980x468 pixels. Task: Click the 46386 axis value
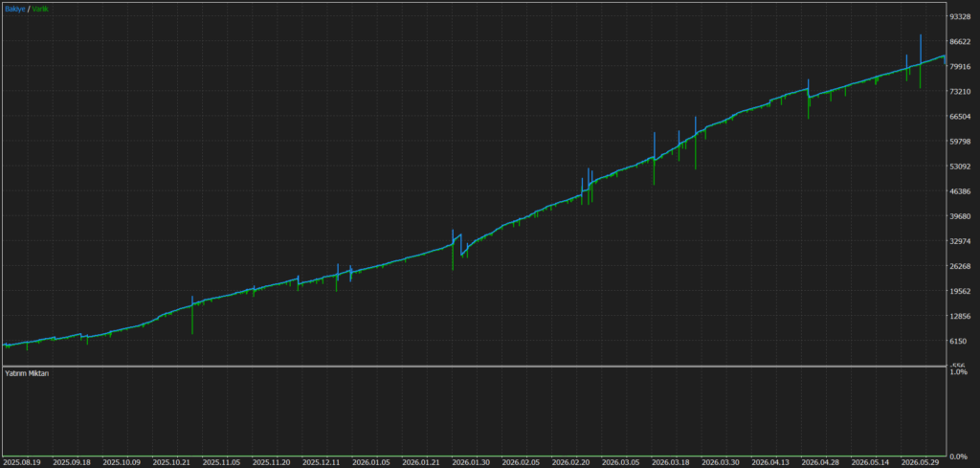point(959,191)
